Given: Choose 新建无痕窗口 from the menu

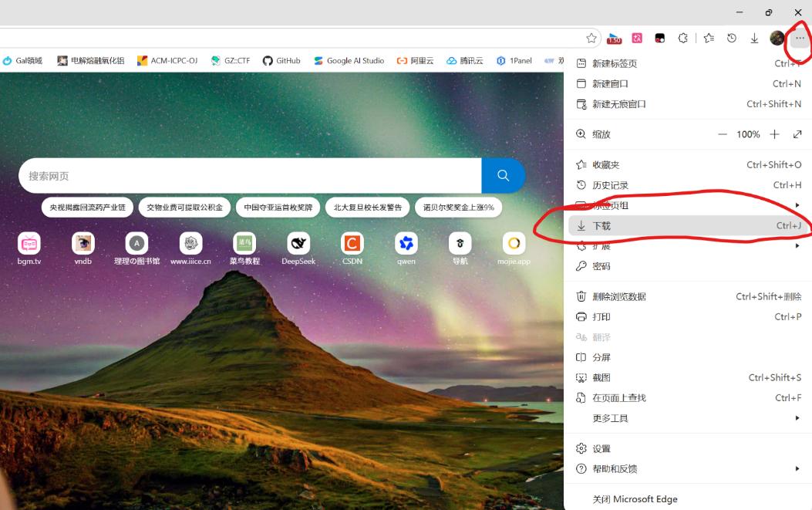Looking at the screenshot, I should coord(688,104).
